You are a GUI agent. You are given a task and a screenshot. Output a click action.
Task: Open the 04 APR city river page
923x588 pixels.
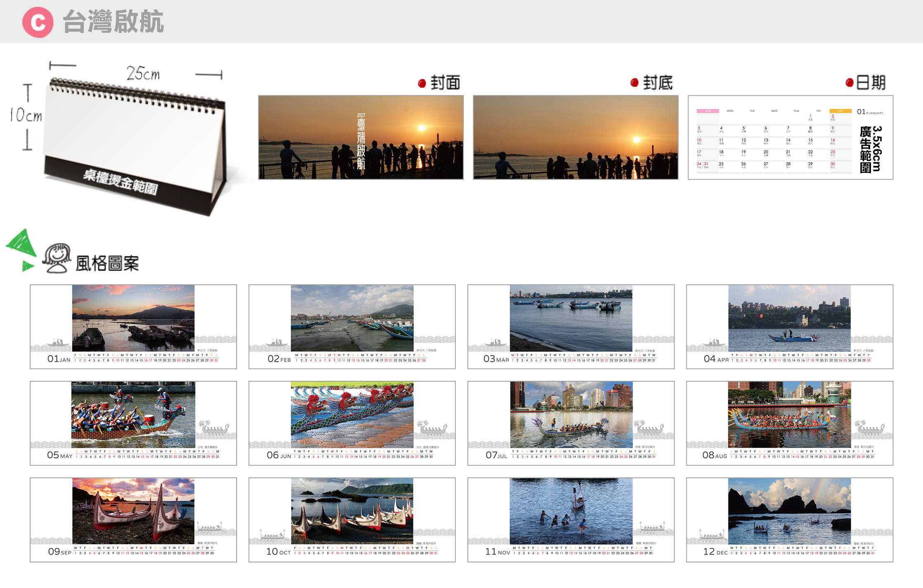pyautogui.click(x=790, y=326)
